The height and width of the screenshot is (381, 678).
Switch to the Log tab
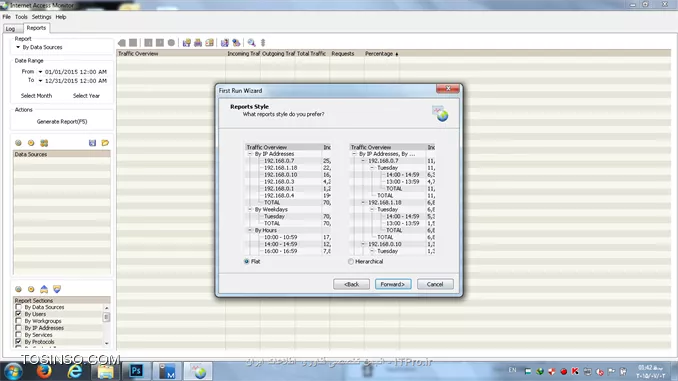point(10,29)
